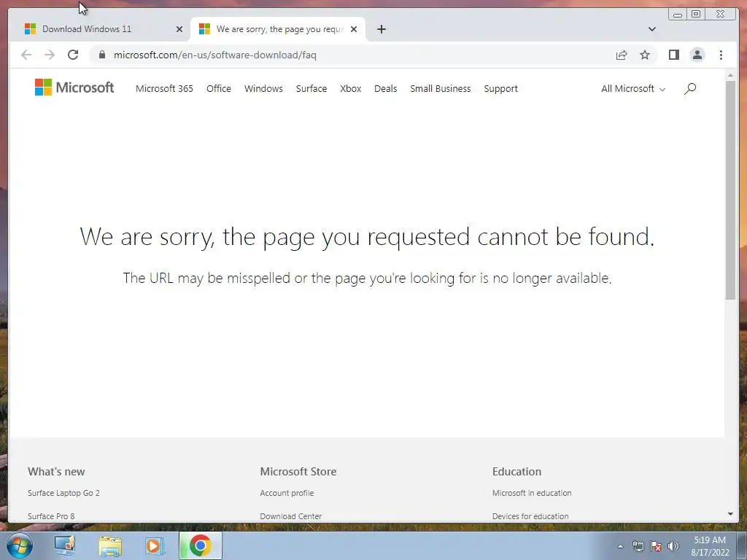
Task: Share this page using the share icon
Action: (x=622, y=55)
